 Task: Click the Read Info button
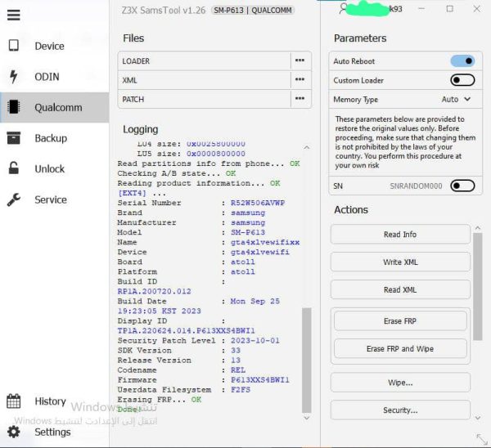coord(400,235)
